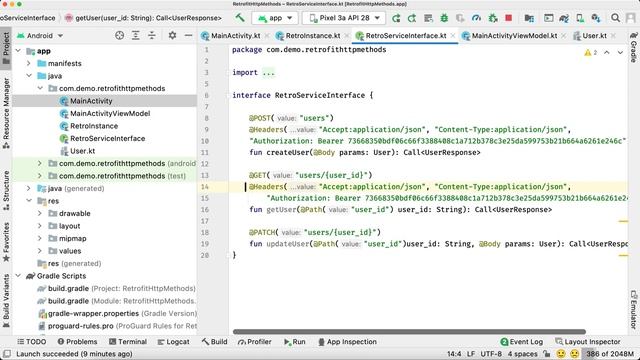This screenshot has width=640, height=360.
Task: Click the Make Project hammer icon
Action: [240, 18]
